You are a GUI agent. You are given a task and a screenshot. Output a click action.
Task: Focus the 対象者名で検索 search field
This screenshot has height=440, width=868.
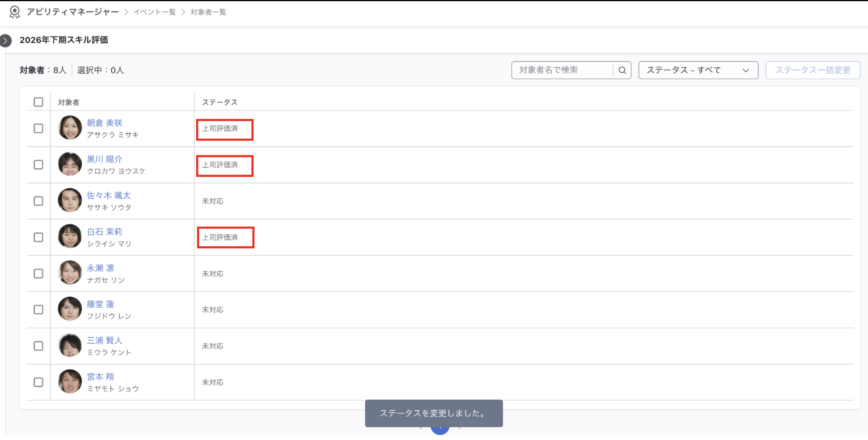(562, 70)
